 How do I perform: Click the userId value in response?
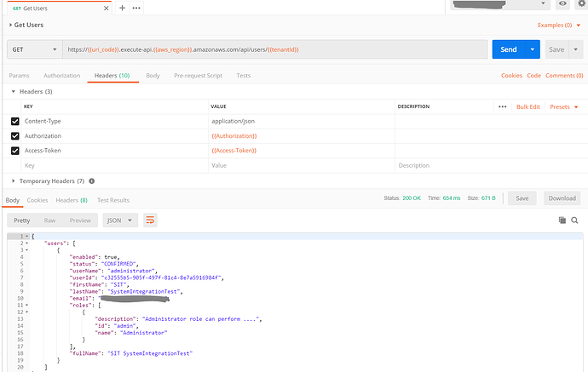click(x=162, y=278)
